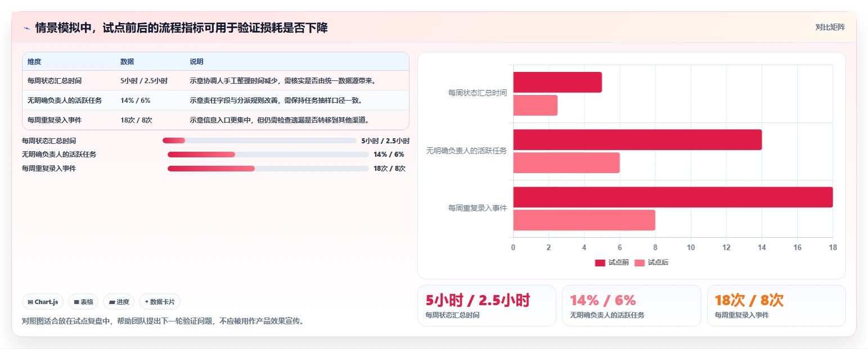Click description starting 示意协调人手工整理时间减少
868x349 pixels.
point(283,80)
